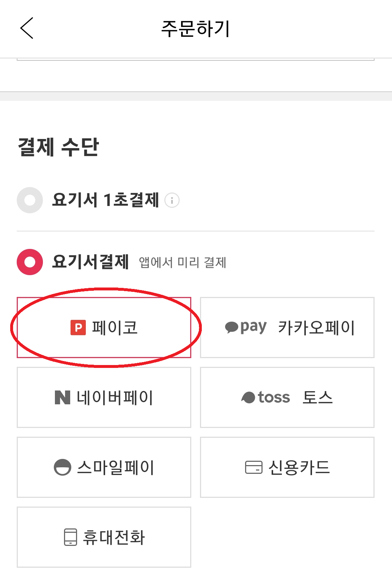Click the red Payco P logo
Viewport: 392px width, 575px height.
point(78,328)
